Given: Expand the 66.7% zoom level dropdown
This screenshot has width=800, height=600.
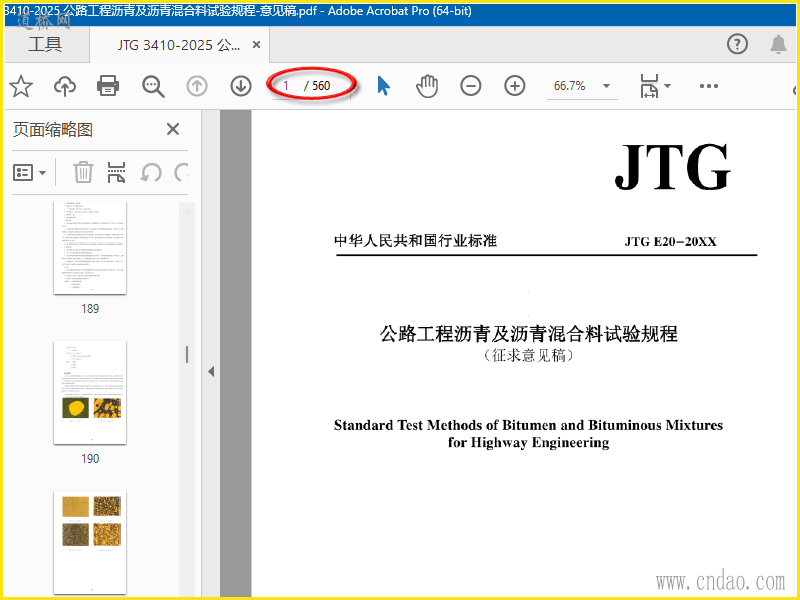Looking at the screenshot, I should (x=606, y=86).
